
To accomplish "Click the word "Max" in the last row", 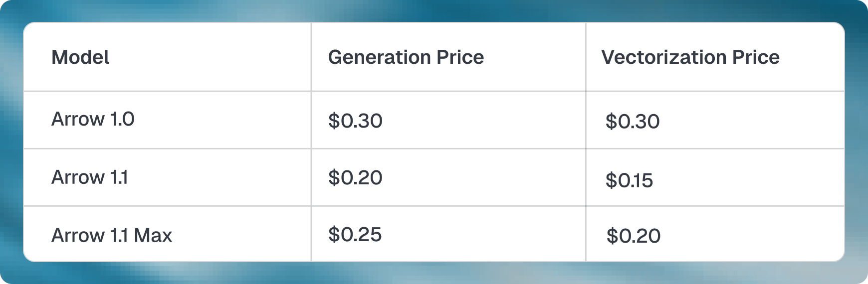I will click(153, 235).
